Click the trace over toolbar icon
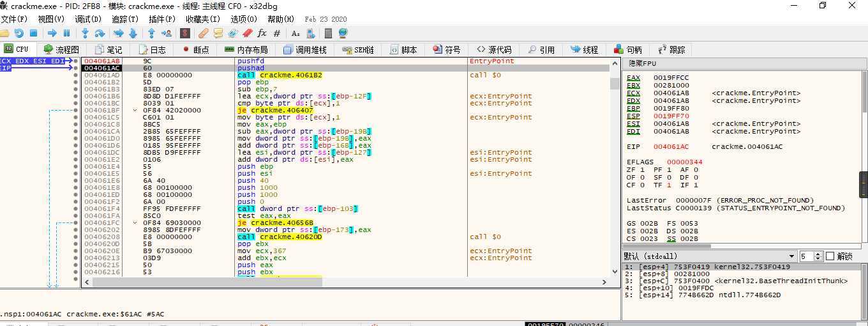The image size is (868, 326). click(133, 33)
